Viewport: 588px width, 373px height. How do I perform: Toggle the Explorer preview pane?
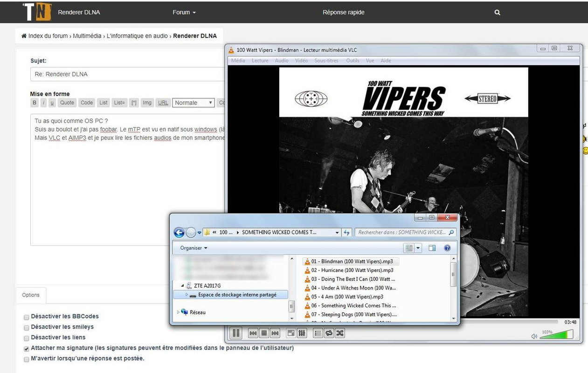click(x=432, y=248)
